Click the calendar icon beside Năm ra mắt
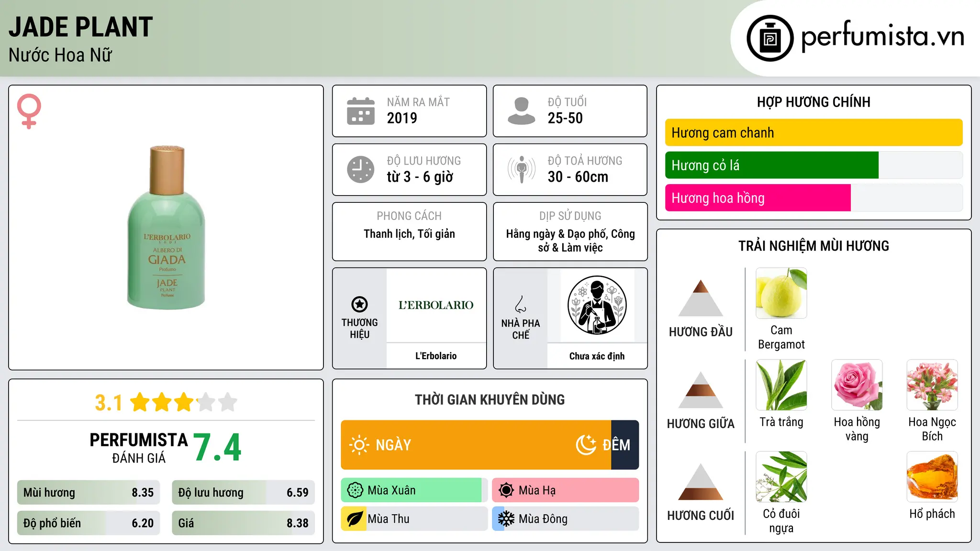This screenshot has height=551, width=980. [361, 111]
